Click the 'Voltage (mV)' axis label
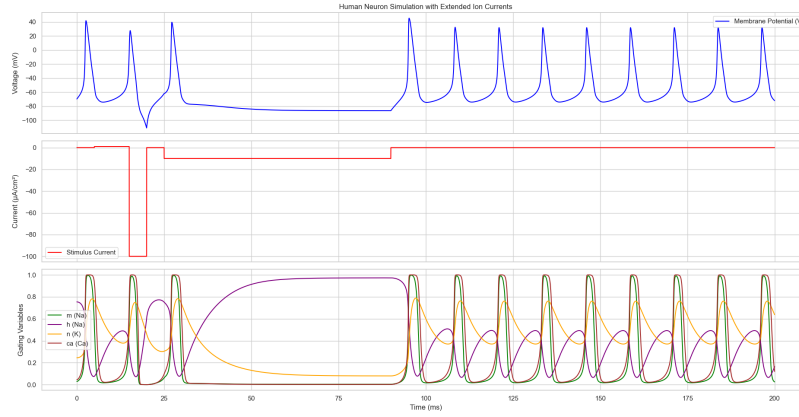The image size is (799, 417). 15,73
